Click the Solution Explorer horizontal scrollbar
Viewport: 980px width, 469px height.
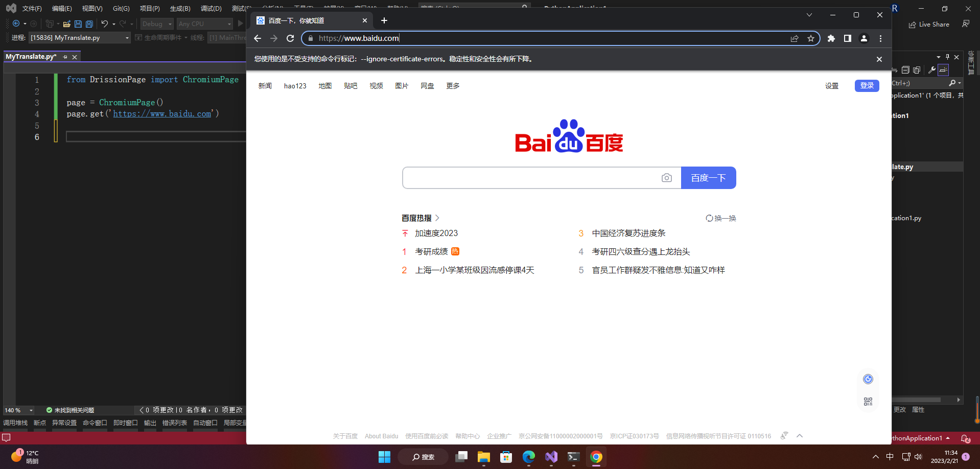click(917, 400)
